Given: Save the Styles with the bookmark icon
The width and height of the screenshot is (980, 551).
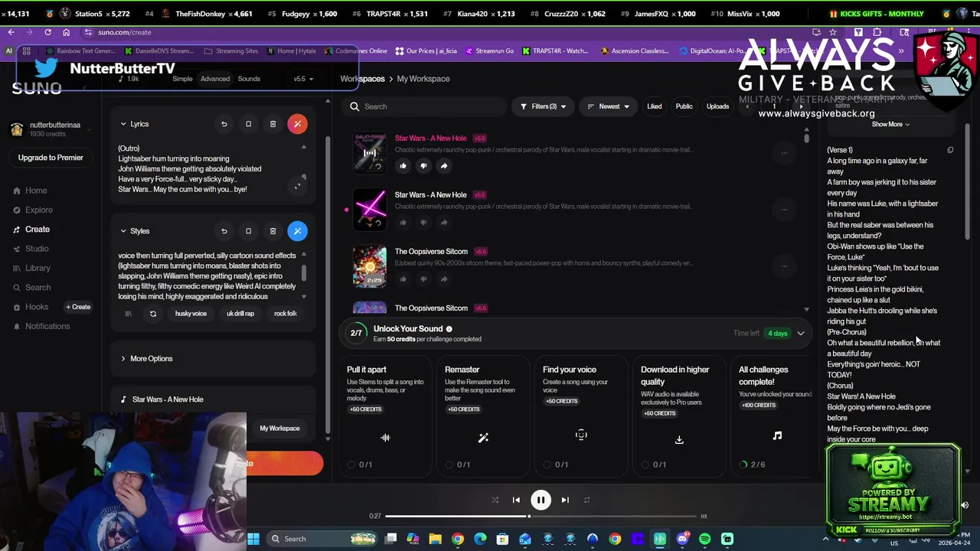Looking at the screenshot, I should pos(248,231).
